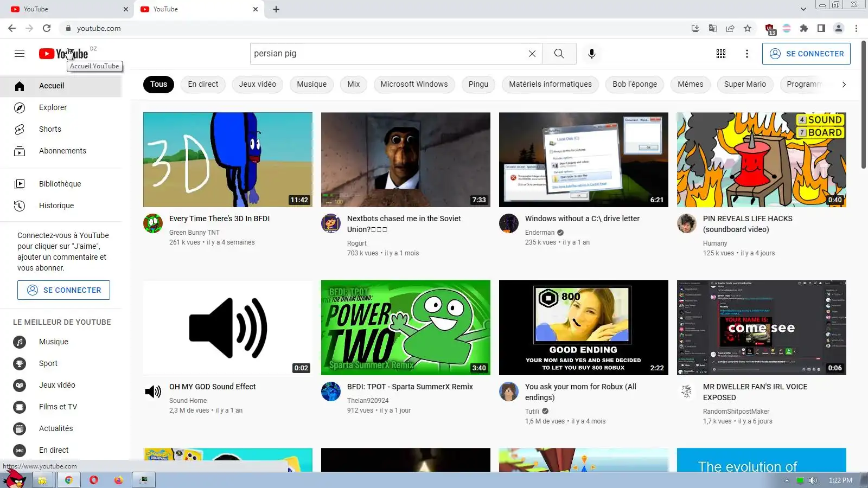
Task: Open the Tutili channel avatar
Action: tap(509, 391)
